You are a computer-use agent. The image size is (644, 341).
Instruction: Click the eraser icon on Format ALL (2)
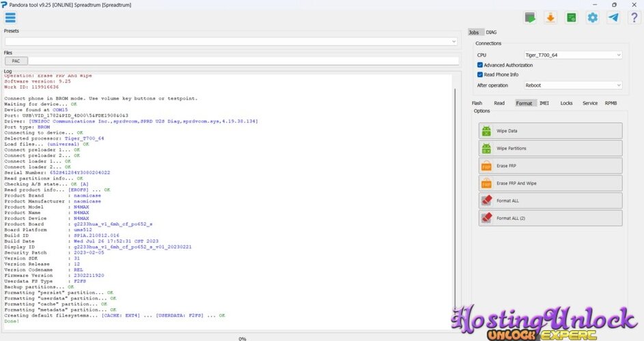[486, 218]
